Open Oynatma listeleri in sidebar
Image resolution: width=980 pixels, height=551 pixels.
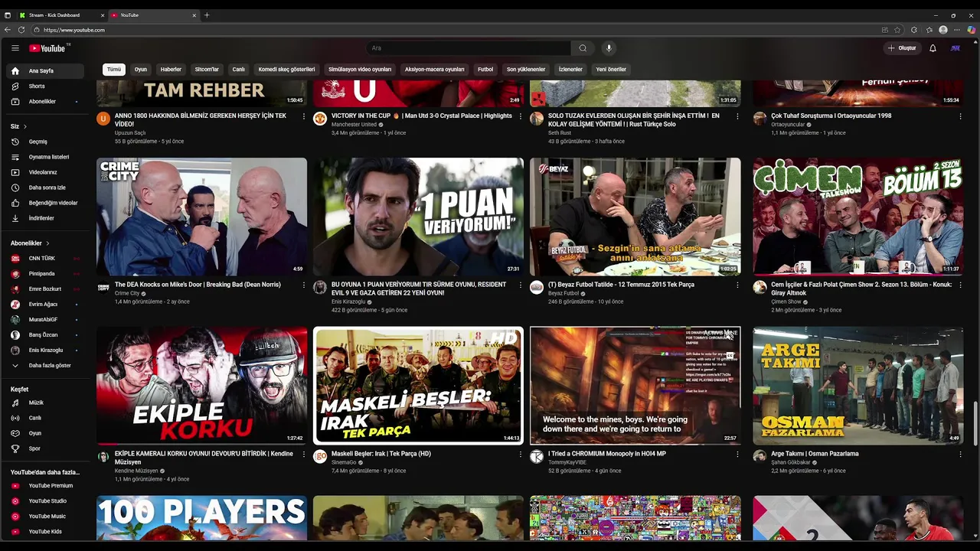point(46,157)
